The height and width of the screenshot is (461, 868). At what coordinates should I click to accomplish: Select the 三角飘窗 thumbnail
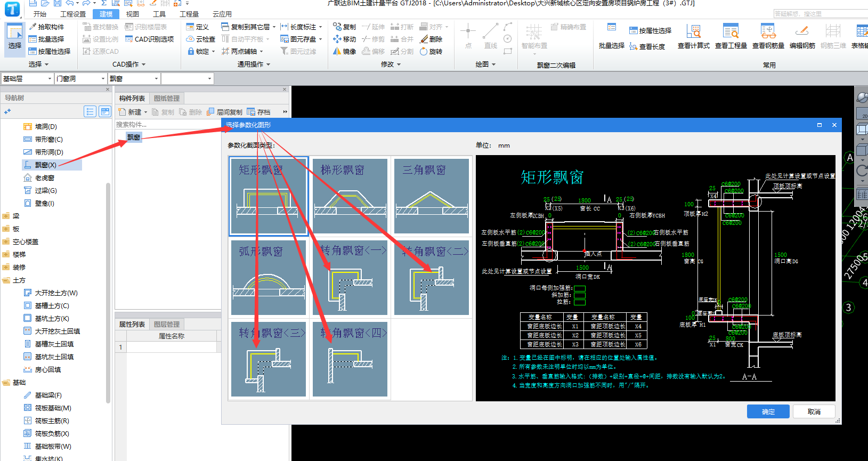[432, 196]
